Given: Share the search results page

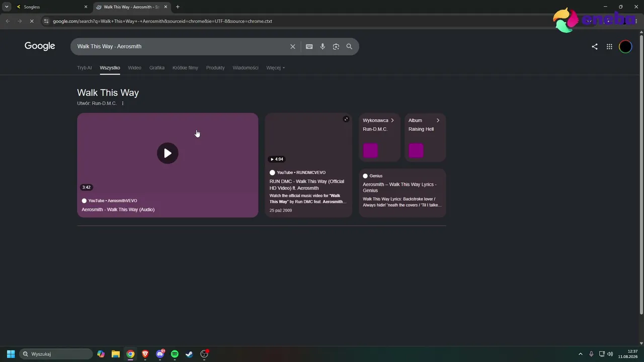Looking at the screenshot, I should [x=595, y=47].
